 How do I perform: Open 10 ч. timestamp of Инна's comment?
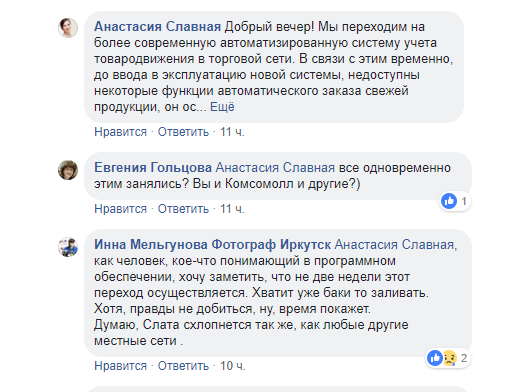pos(232,366)
